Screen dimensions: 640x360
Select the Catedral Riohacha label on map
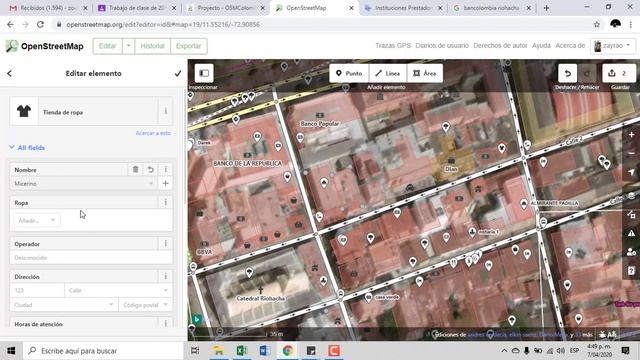[260, 298]
